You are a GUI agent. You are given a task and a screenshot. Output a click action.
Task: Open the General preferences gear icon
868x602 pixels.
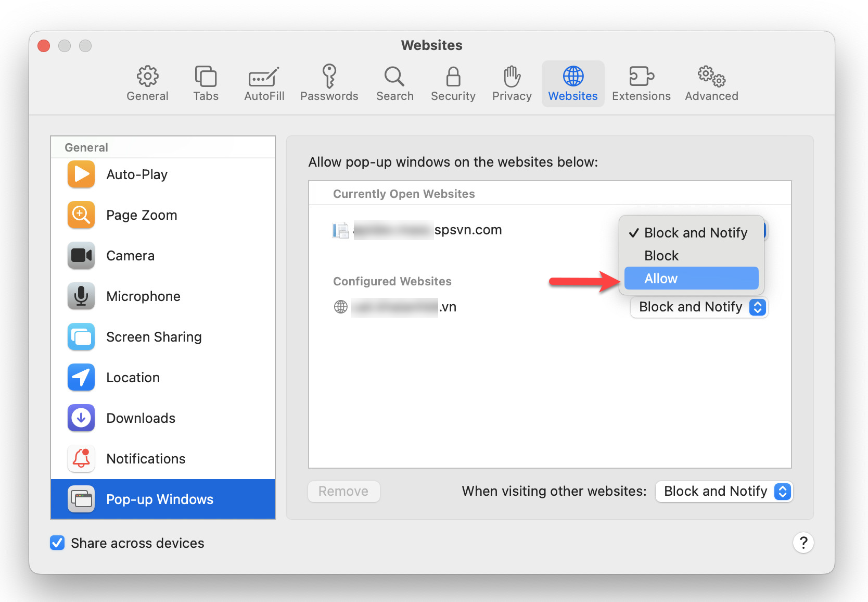point(147,77)
